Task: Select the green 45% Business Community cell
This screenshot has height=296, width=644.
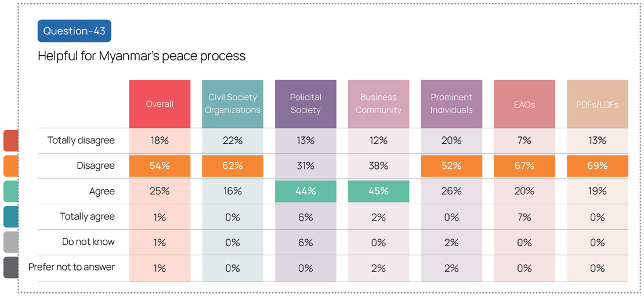Action: point(378,192)
